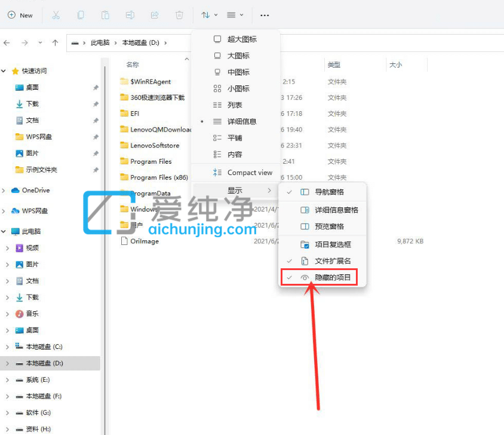Toggle 预览窗格 preview pane

[x=322, y=226]
